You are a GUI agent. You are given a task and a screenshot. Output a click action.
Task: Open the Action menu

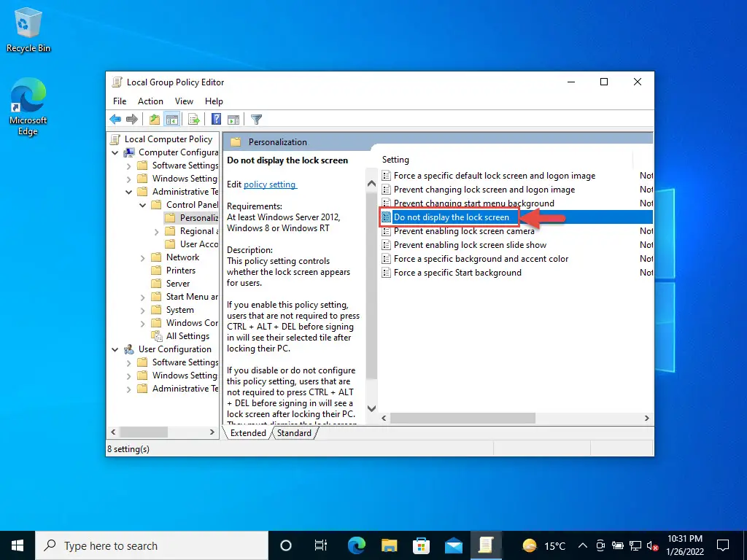tap(150, 101)
